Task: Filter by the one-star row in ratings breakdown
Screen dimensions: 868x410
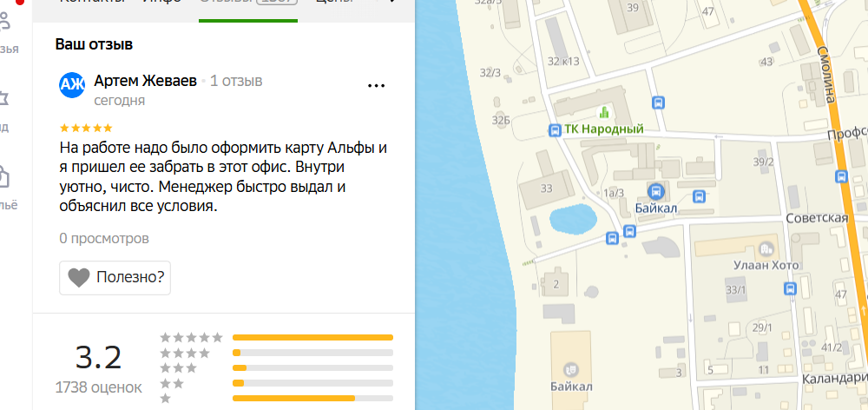Action: click(x=277, y=399)
